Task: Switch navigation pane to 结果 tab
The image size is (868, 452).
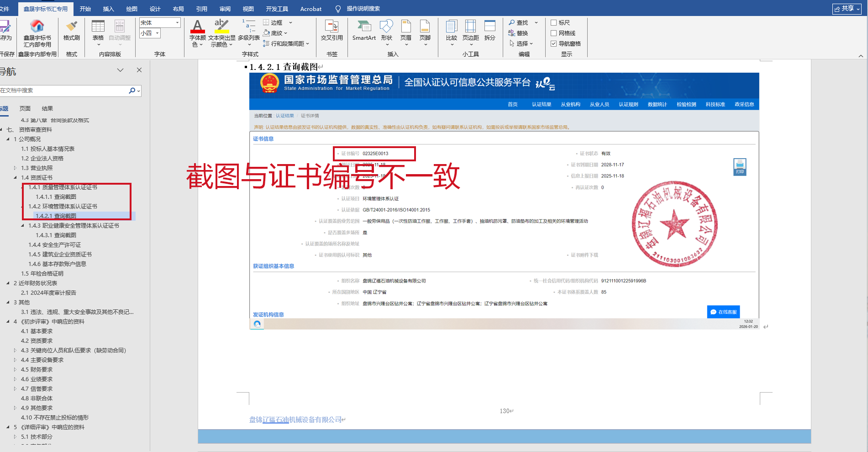Action: pos(47,108)
